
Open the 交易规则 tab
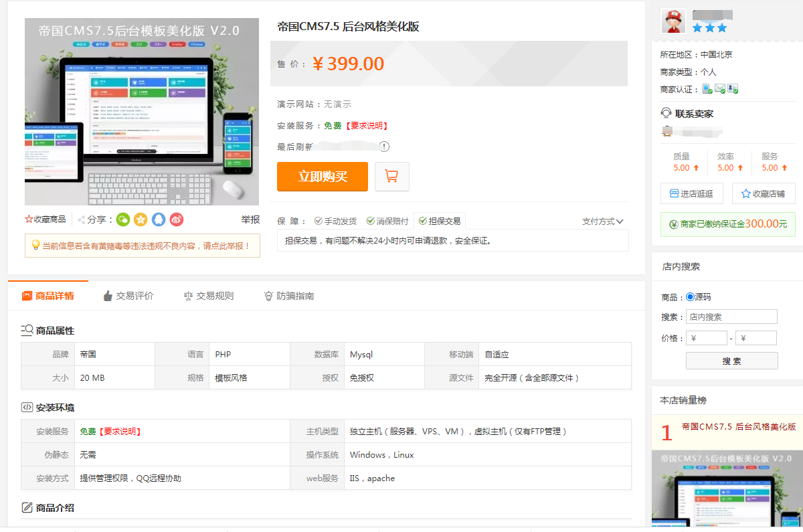(x=209, y=296)
